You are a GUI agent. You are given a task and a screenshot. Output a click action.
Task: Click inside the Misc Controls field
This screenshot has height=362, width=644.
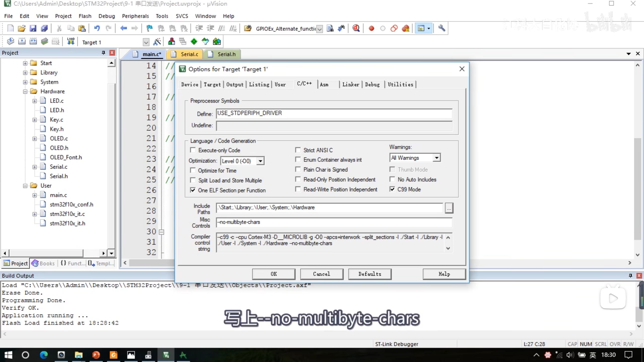[334, 222]
